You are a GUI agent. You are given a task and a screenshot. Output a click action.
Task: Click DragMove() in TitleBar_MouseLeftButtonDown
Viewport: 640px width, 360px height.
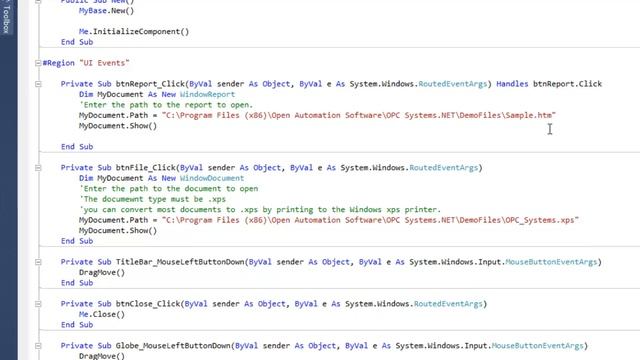[102, 272]
